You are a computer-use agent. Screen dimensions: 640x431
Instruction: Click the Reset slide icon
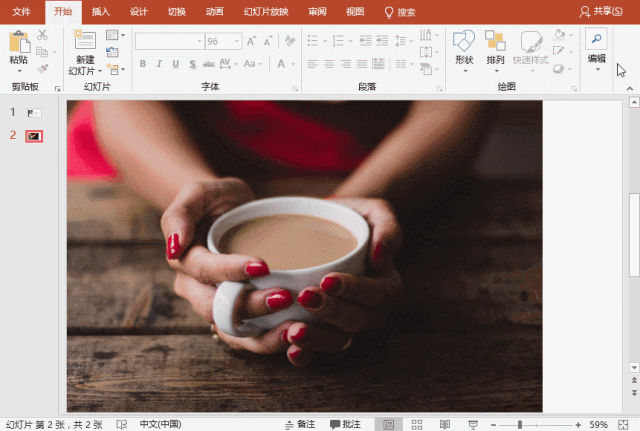112,52
